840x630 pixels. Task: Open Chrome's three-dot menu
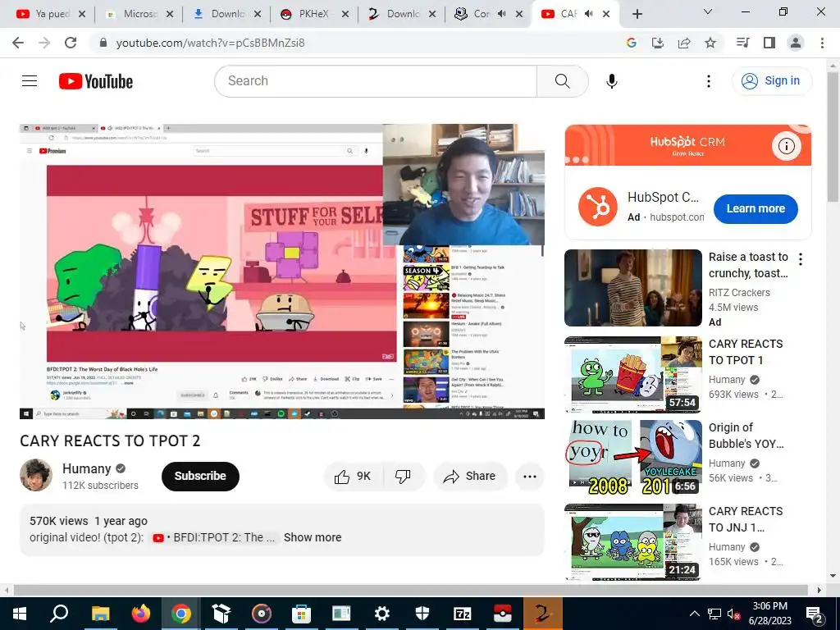click(822, 43)
